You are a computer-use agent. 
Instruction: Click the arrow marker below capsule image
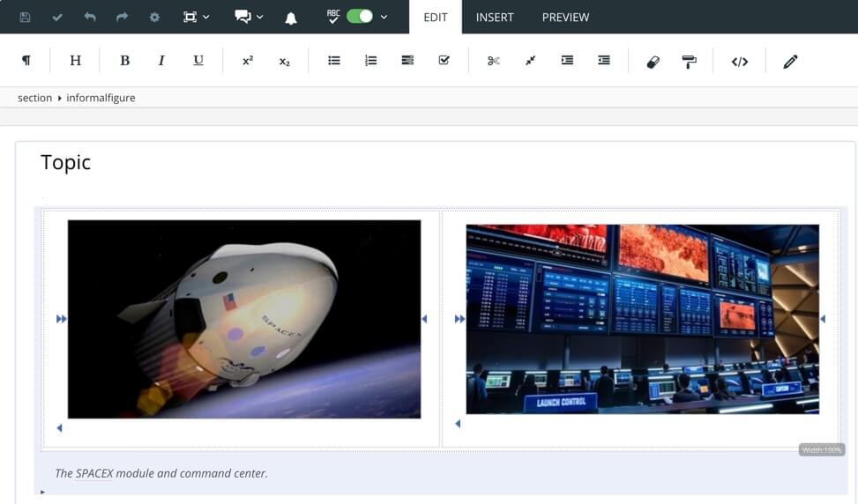pyautogui.click(x=60, y=428)
